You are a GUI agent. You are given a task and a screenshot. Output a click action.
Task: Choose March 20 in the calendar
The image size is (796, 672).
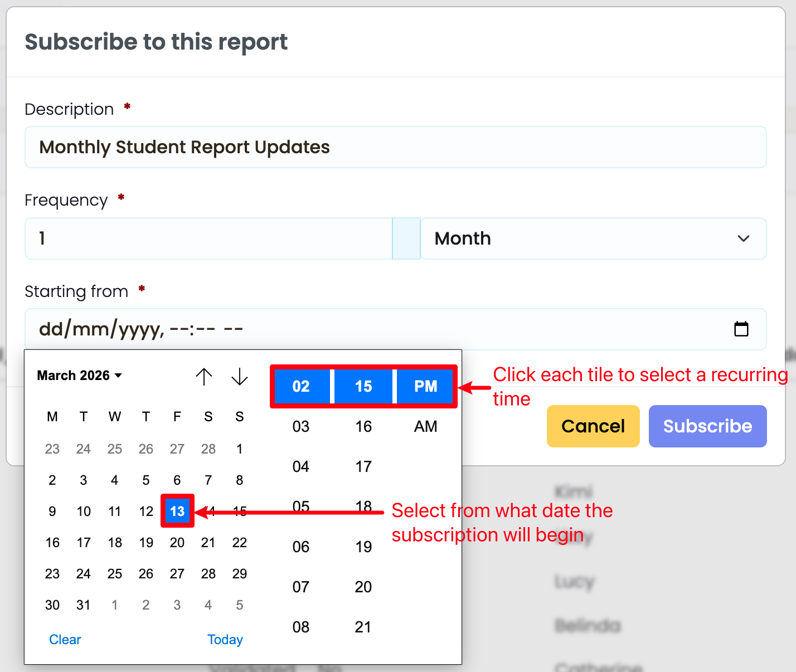point(177,543)
